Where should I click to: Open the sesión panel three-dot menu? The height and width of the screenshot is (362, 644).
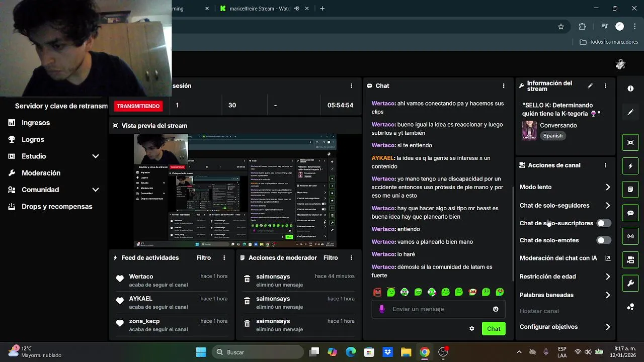click(351, 86)
